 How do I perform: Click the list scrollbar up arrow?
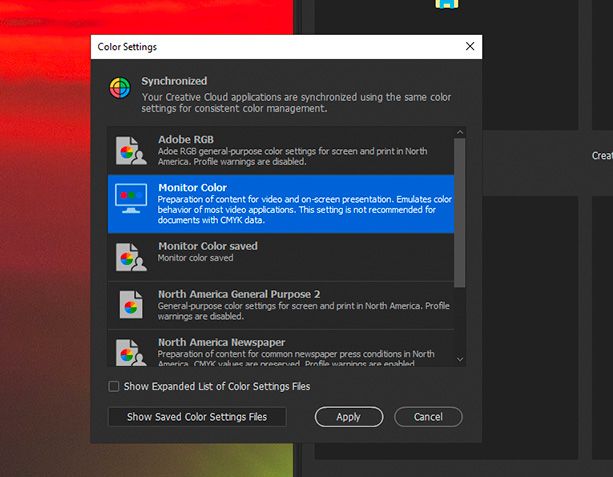pyautogui.click(x=460, y=133)
